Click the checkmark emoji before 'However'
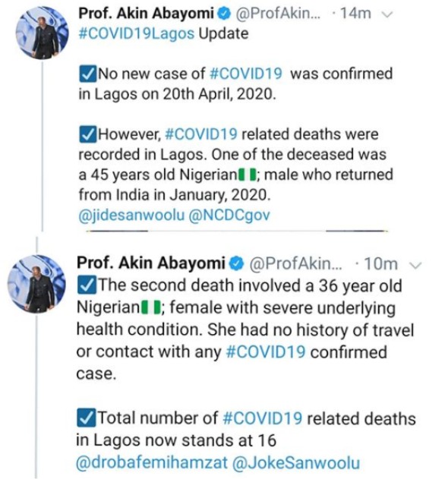 (x=88, y=134)
